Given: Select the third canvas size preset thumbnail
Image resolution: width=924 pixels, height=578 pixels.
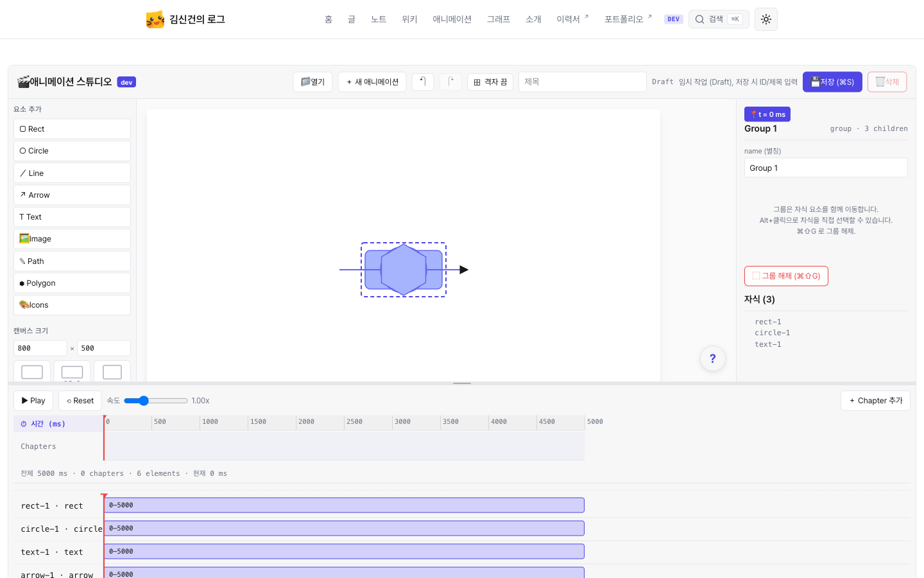Looking at the screenshot, I should point(112,371).
